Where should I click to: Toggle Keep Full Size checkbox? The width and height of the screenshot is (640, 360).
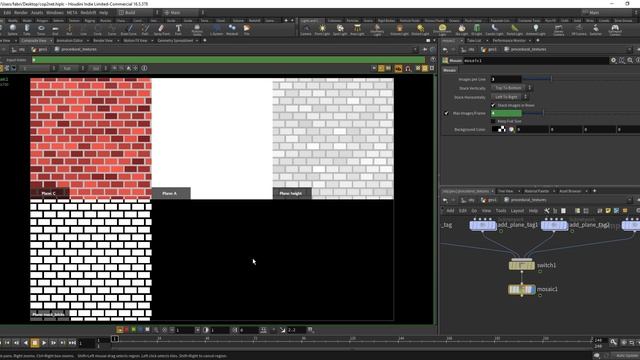pos(493,121)
